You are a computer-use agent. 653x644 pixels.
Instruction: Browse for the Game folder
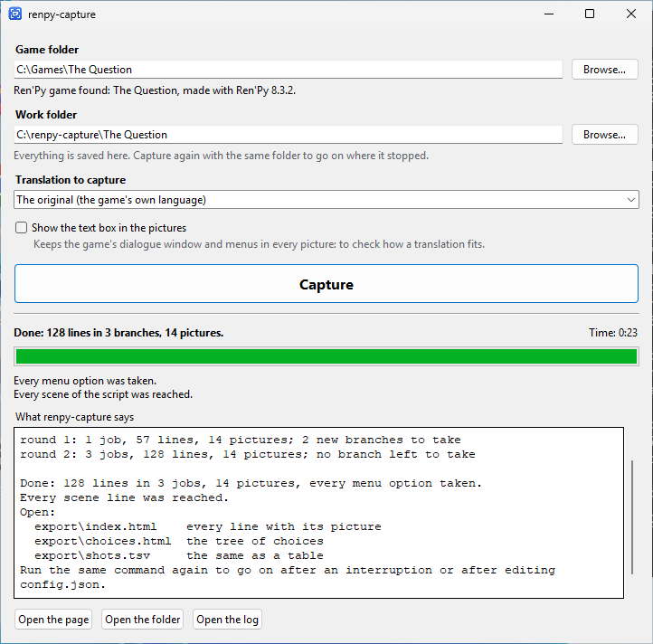pos(604,69)
